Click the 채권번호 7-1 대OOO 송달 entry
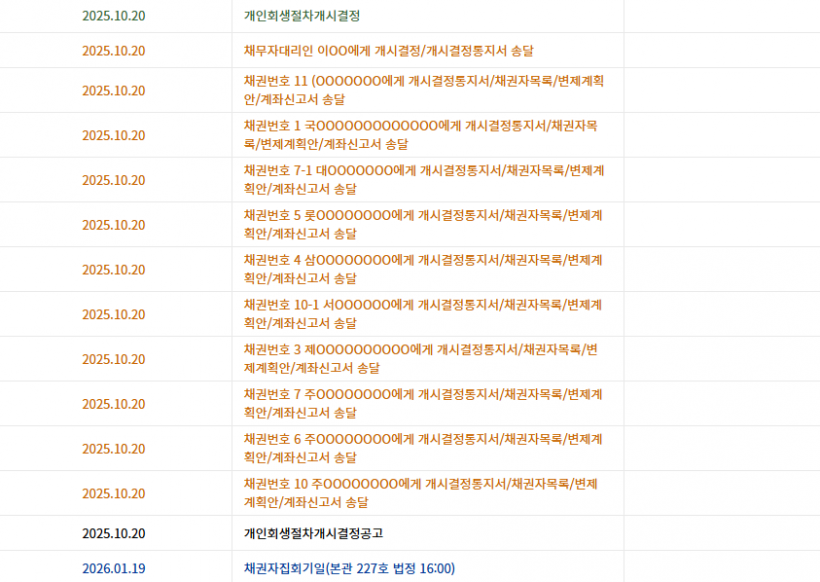The height and width of the screenshot is (582, 820). click(x=424, y=179)
